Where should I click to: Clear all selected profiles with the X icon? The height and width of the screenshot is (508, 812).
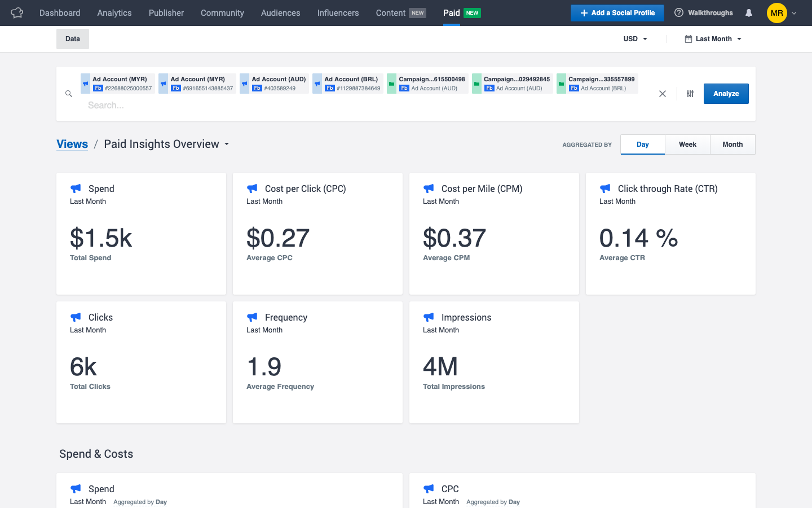pyautogui.click(x=663, y=94)
